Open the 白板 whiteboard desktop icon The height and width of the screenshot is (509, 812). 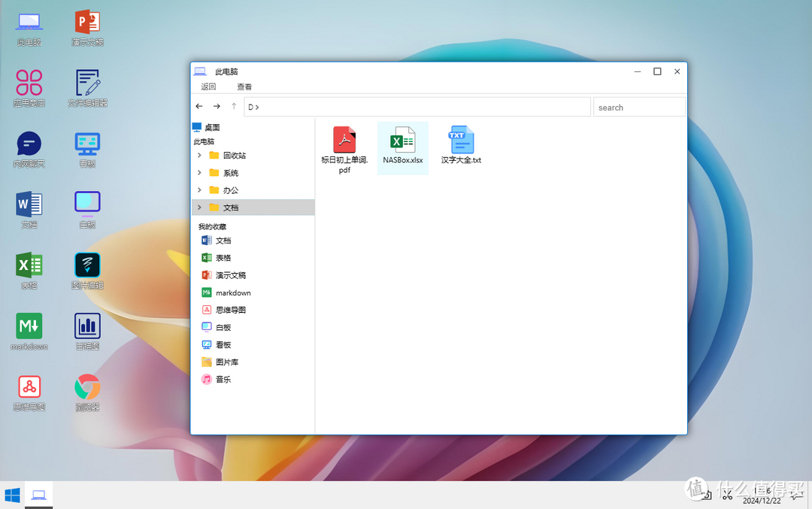tap(86, 203)
